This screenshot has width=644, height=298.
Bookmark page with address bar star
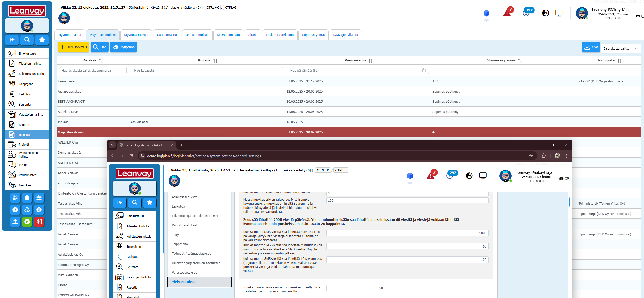tap(531, 156)
